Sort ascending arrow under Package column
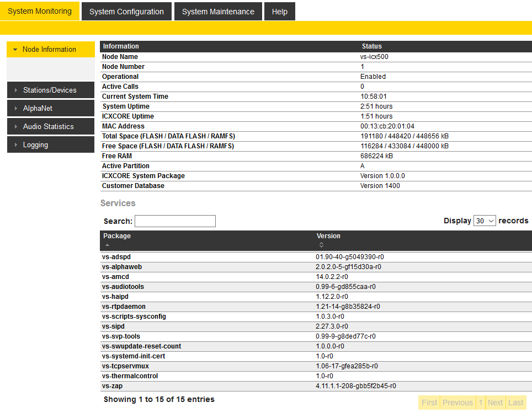 point(107,245)
